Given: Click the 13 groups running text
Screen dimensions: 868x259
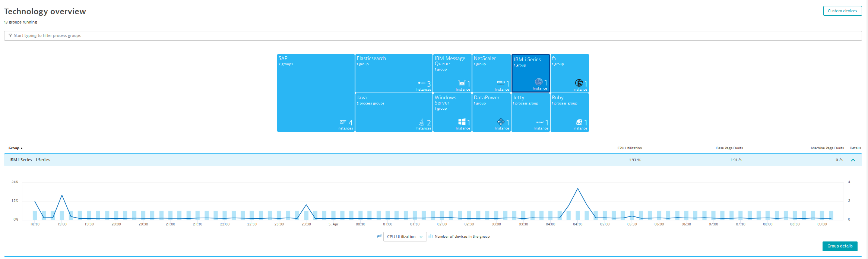Looking at the screenshot, I should [20, 22].
